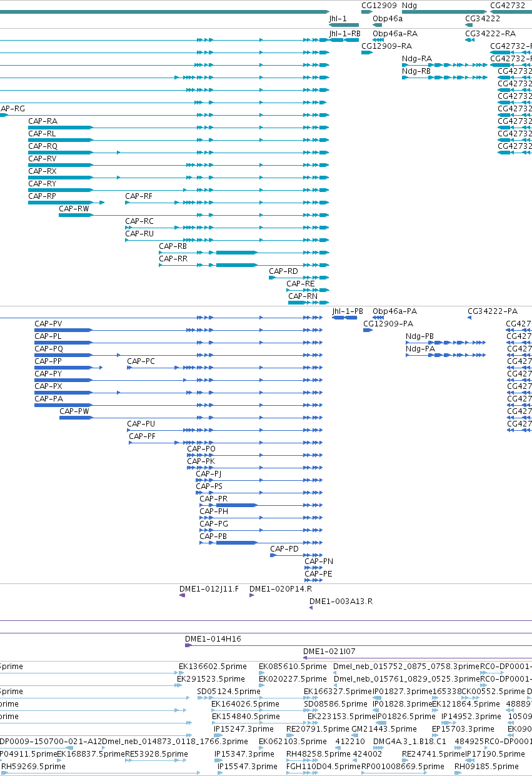This screenshot has height=776, width=532.
Task: Select the Obp46a gene label
Action: coord(388,19)
